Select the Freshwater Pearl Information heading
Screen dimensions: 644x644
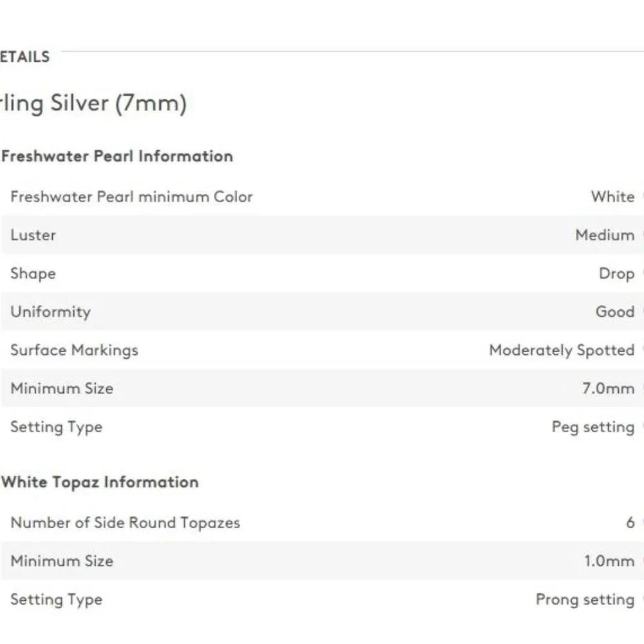117,156
